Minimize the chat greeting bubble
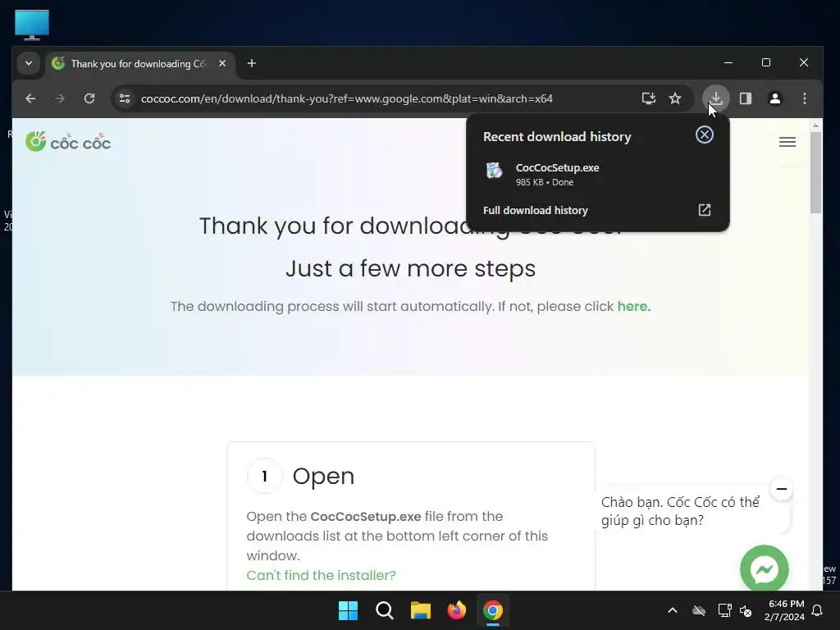This screenshot has width=840, height=630. (x=782, y=489)
